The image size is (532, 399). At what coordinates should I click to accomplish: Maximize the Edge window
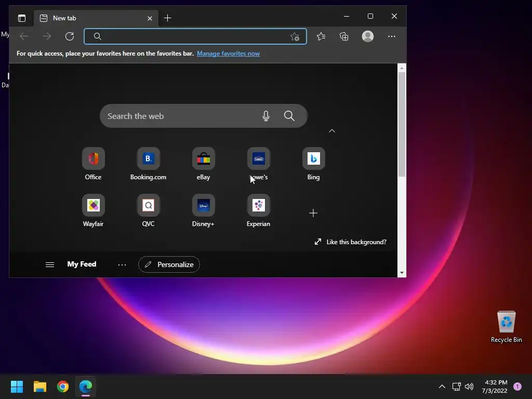point(370,16)
